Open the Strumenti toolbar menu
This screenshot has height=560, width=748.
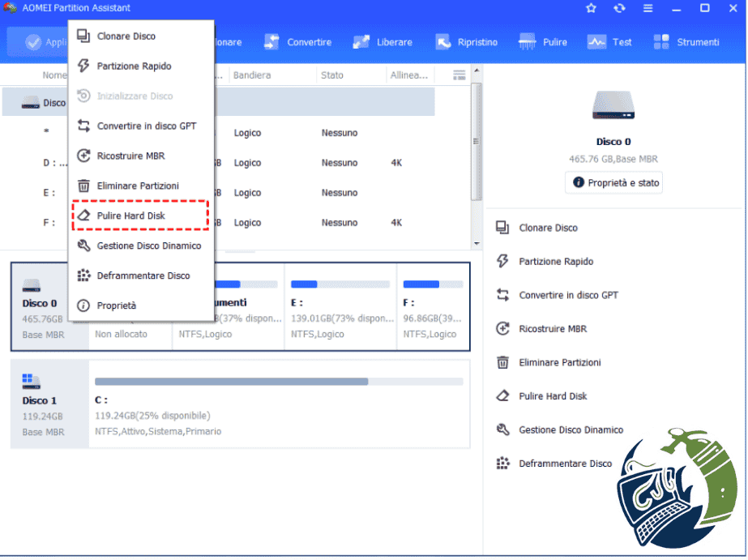coord(686,42)
